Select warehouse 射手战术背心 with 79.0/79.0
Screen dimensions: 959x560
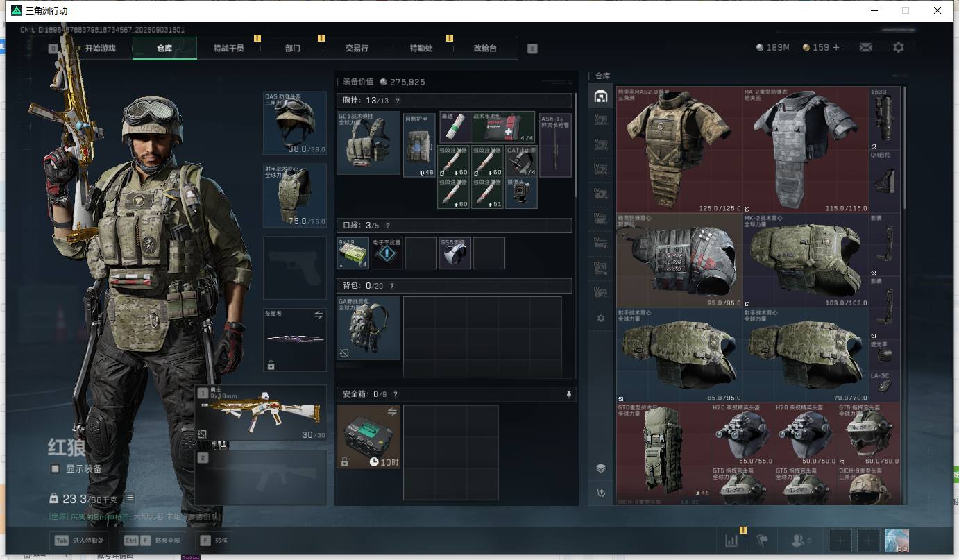click(806, 355)
